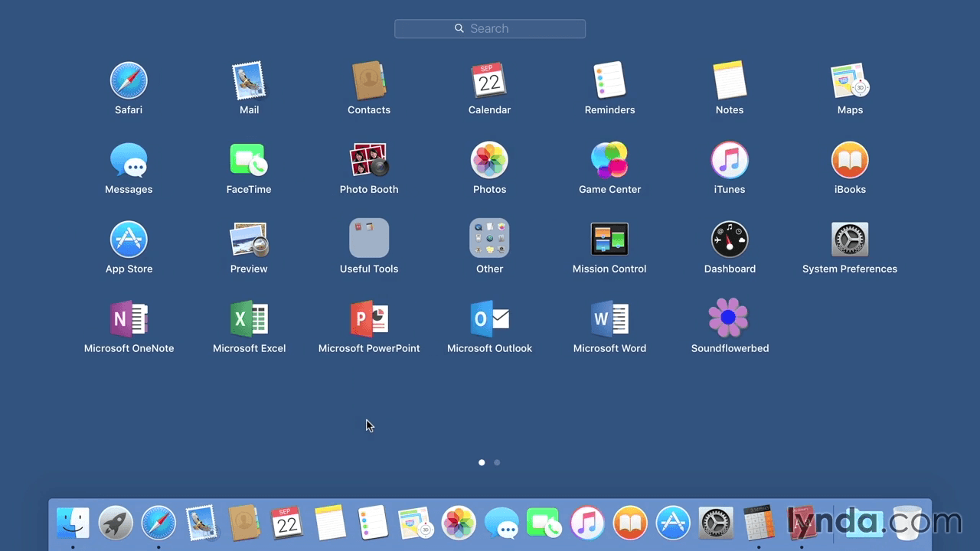Open Maps from the Dock
The image size is (980, 551).
(416, 523)
